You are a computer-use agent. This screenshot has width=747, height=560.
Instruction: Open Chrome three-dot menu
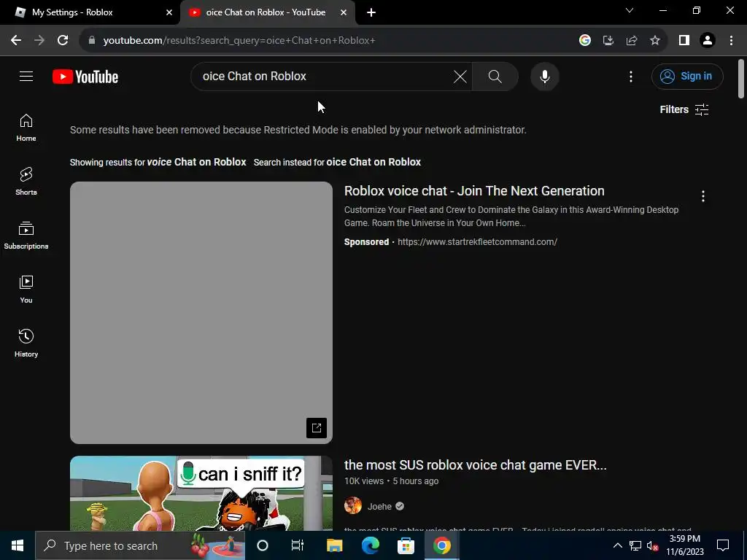pos(731,40)
